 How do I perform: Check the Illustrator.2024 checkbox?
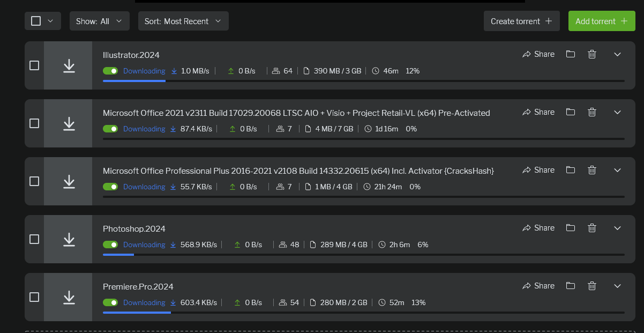pyautogui.click(x=34, y=65)
